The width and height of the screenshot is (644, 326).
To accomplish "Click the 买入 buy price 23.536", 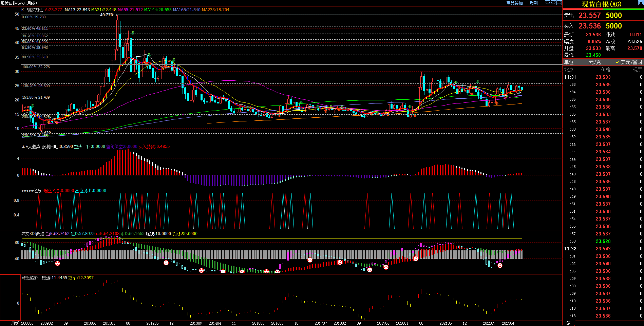I will point(589,26).
